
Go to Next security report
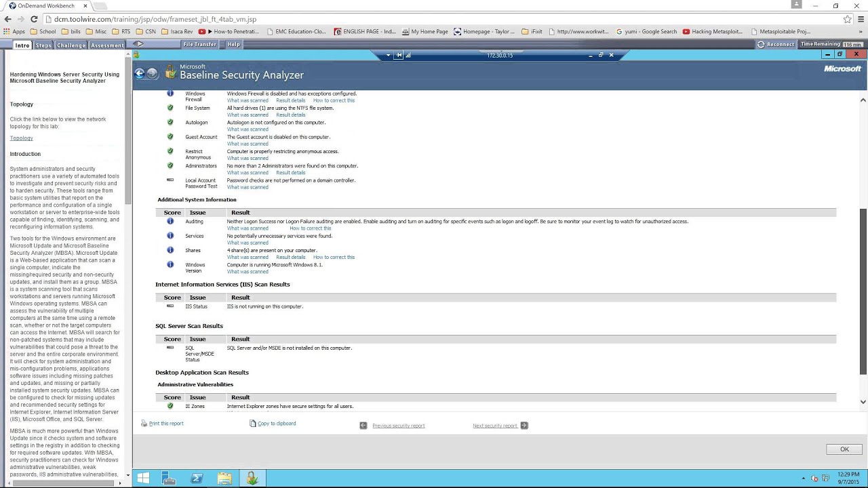tap(494, 426)
